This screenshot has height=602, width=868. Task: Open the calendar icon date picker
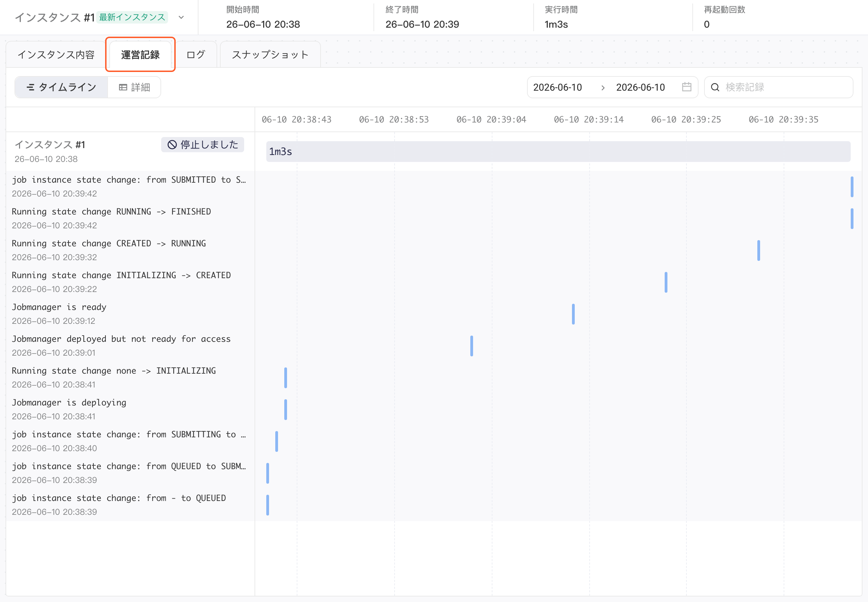tap(687, 87)
